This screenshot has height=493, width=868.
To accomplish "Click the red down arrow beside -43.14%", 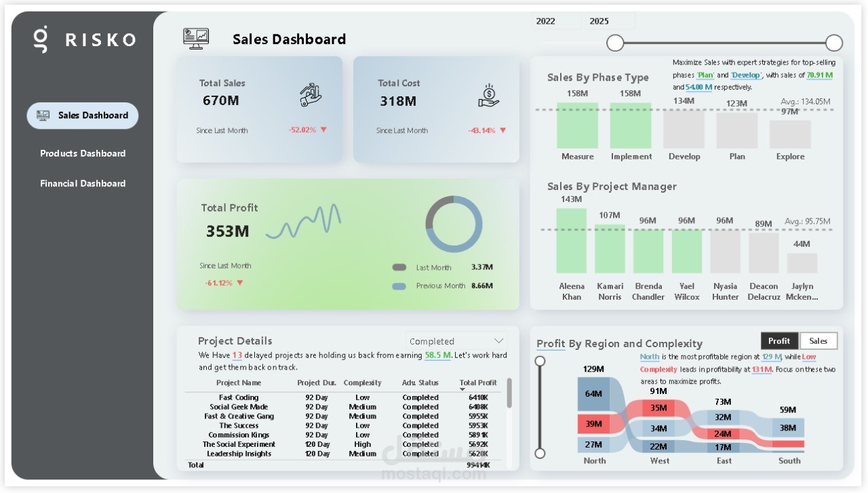I will tap(502, 130).
